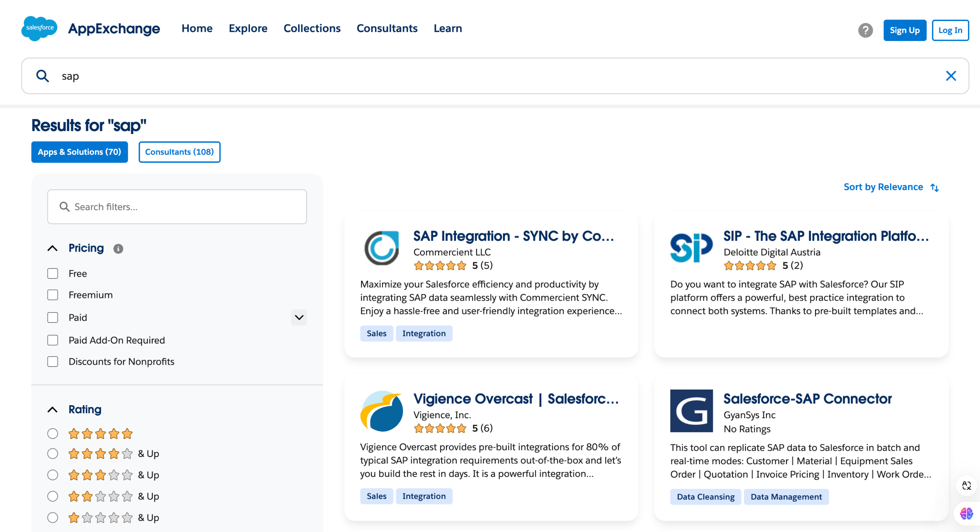
Task: Click the Deloitte Digital Austria publisher name
Action: tap(772, 252)
